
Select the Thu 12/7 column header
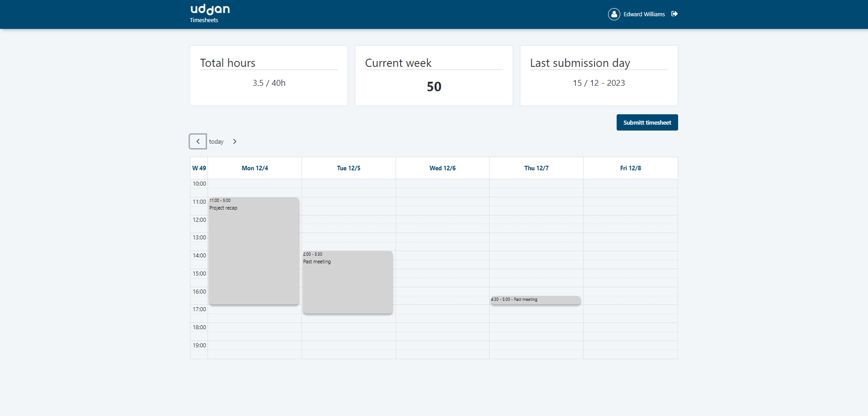pos(536,168)
